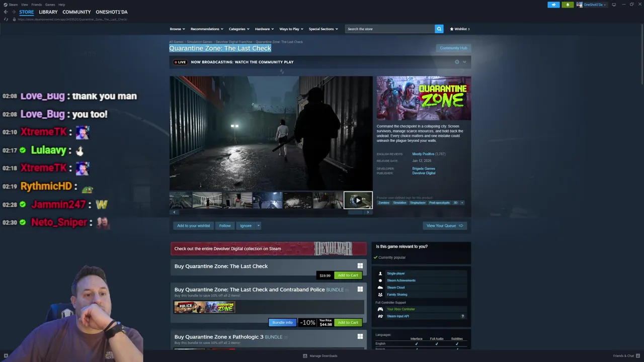Open the Browse dropdown
Screen dimensions: 644x362
[x=177, y=29]
